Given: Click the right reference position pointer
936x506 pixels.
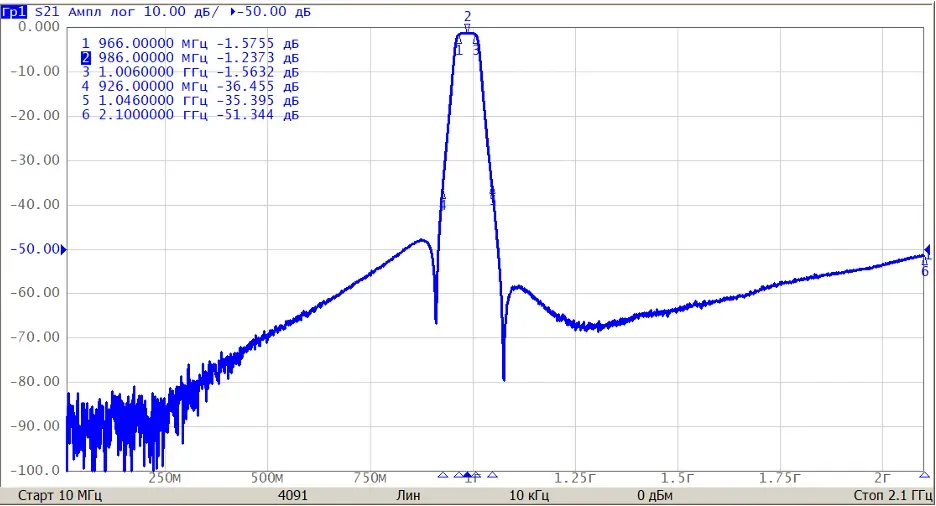Looking at the screenshot, I should click(927, 249).
